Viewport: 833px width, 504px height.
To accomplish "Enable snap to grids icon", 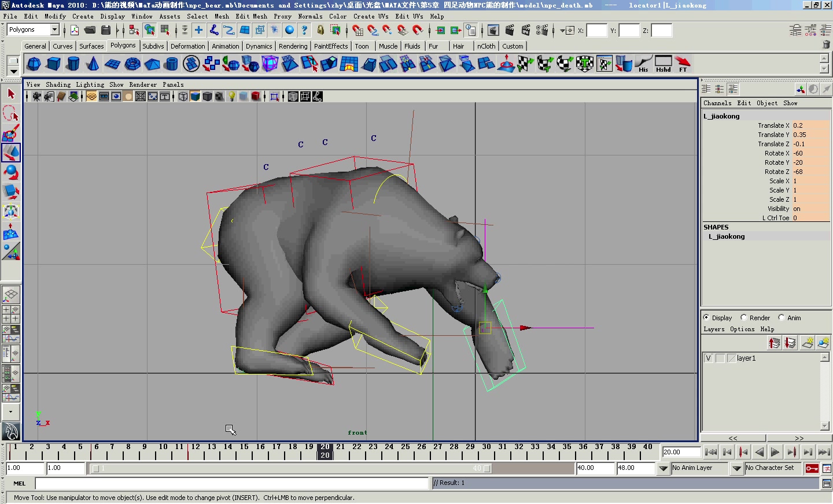I will pos(357,30).
